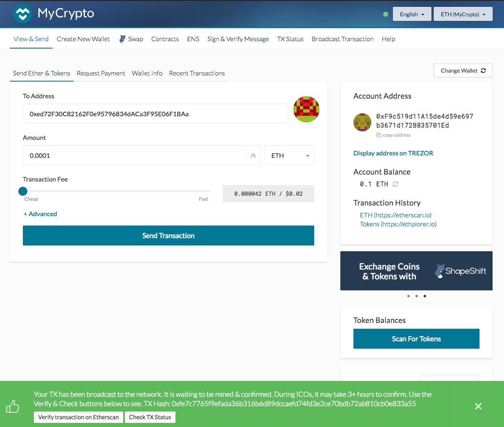Click the refresh icon on Change Wallet
504x427 pixels.
point(483,71)
